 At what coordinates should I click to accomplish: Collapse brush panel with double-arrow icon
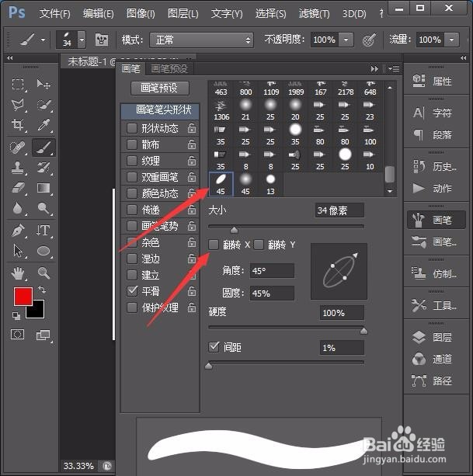pos(374,69)
